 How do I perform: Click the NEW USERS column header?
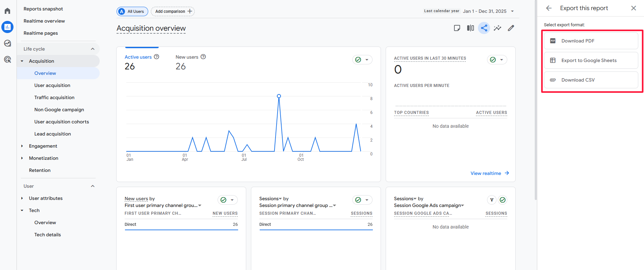pyautogui.click(x=225, y=213)
